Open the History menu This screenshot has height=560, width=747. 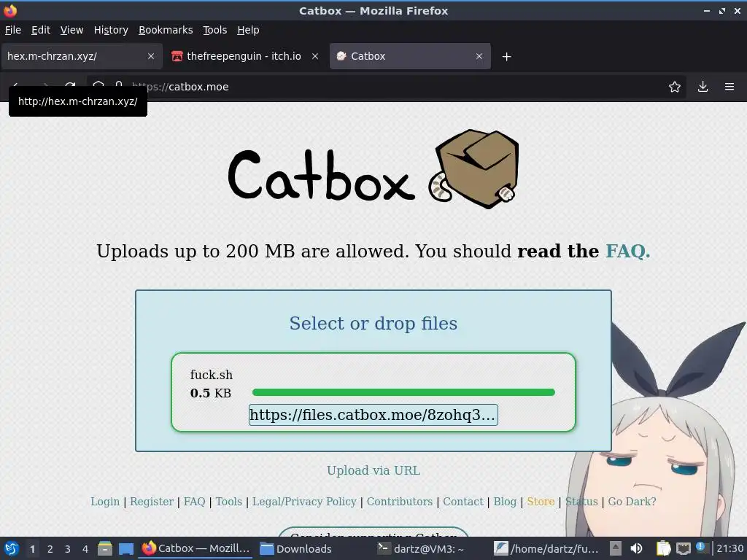pyautogui.click(x=111, y=30)
